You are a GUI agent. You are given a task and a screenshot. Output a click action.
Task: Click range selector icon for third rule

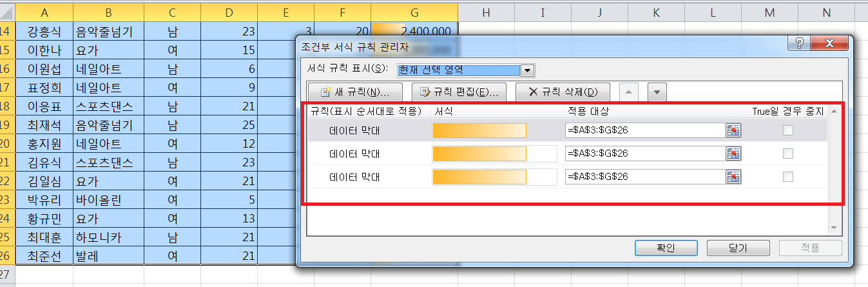click(733, 176)
